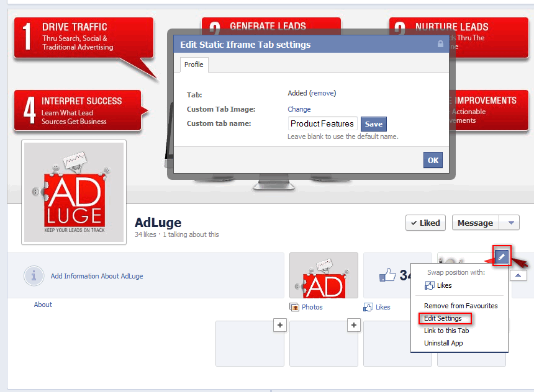The width and height of the screenshot is (534, 392).
Task: Choose Uninstall App from the menu
Action: point(443,343)
